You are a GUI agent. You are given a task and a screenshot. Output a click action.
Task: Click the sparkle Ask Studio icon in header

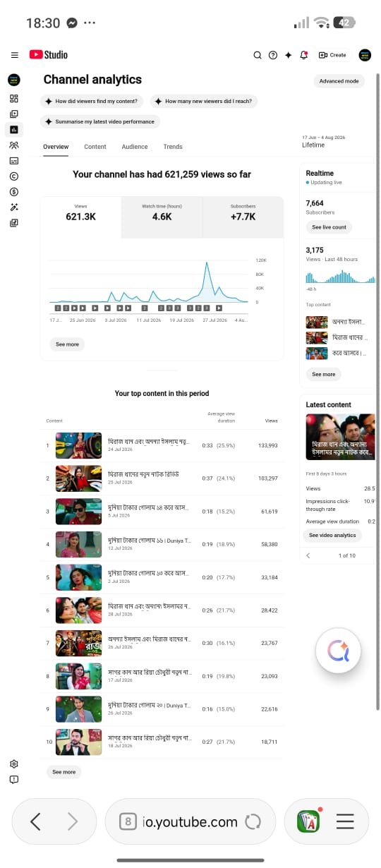point(288,55)
